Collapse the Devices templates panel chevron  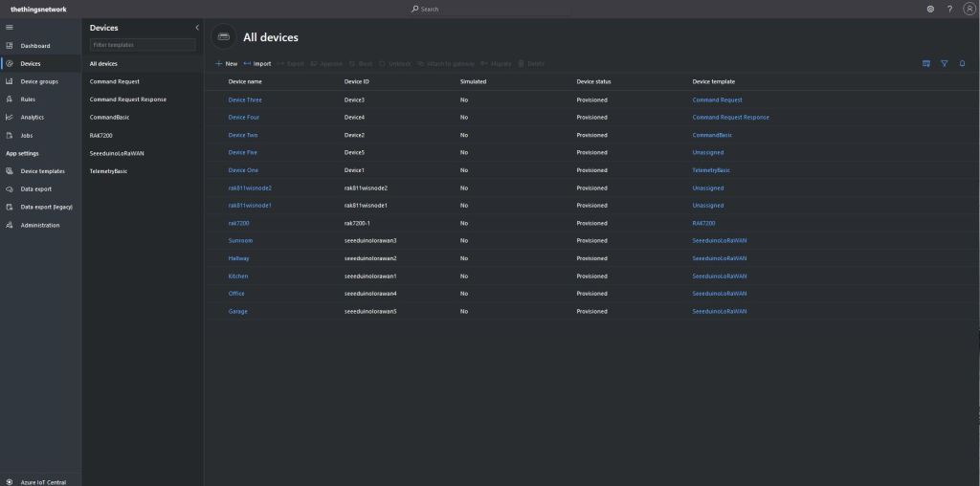coord(196,28)
